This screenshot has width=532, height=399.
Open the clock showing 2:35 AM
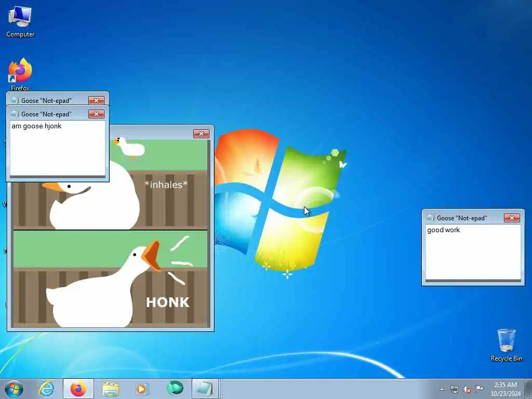[x=506, y=389]
